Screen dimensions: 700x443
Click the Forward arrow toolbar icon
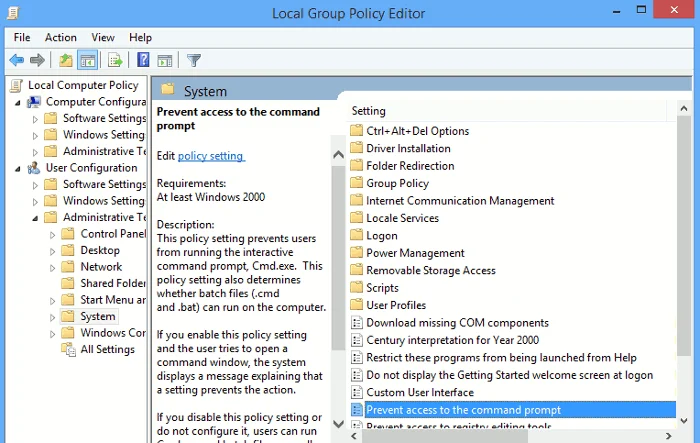point(37,60)
